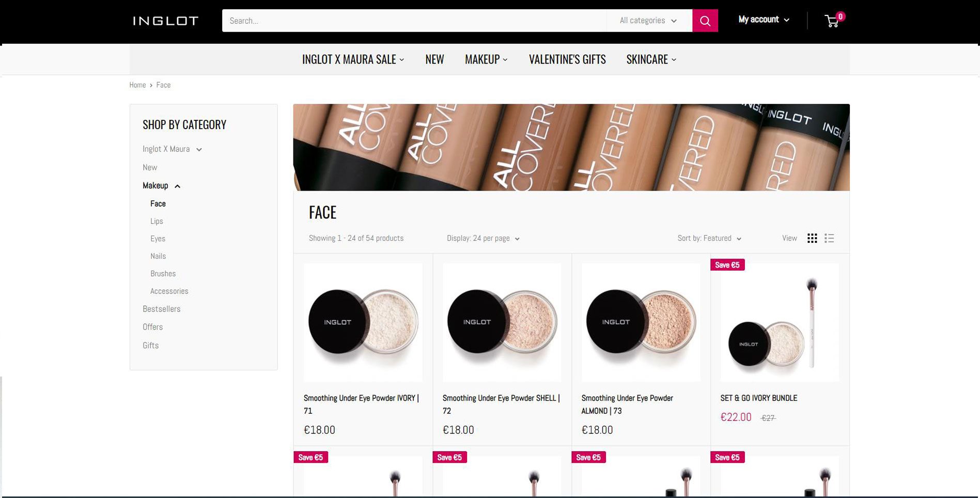Click the SHOP BY CATEGORY heading
The height and width of the screenshot is (498, 980).
184,125
